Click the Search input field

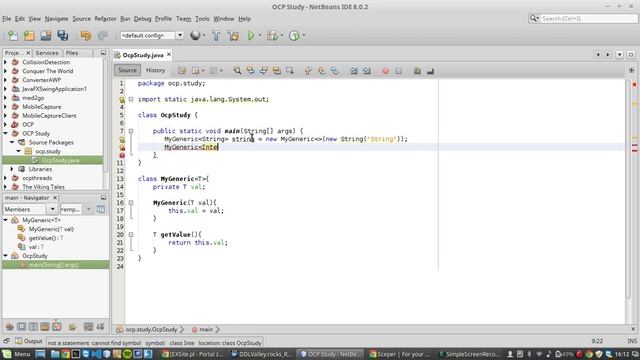(x=588, y=19)
